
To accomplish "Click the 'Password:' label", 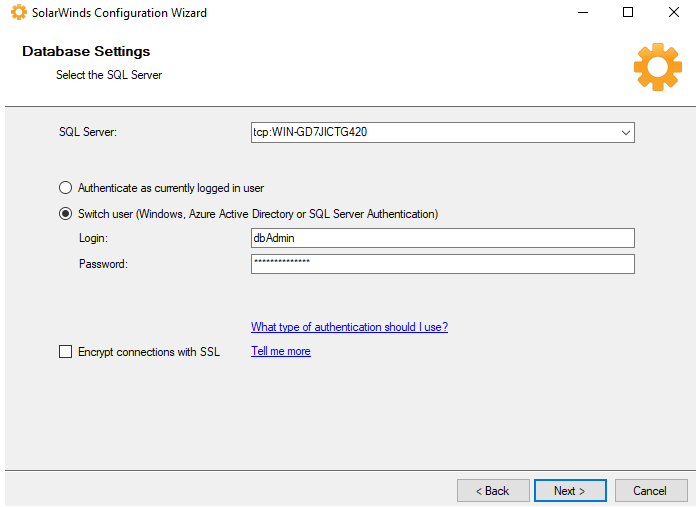I will coord(103,264).
